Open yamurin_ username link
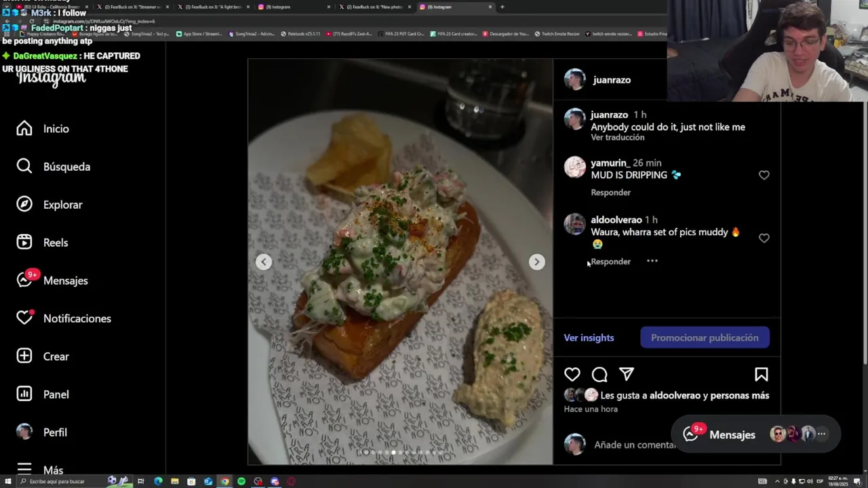 (610, 163)
